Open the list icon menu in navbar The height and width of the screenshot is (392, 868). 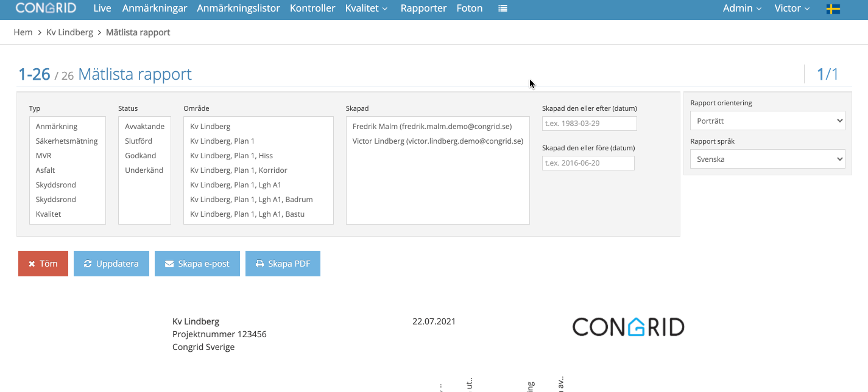coord(503,9)
